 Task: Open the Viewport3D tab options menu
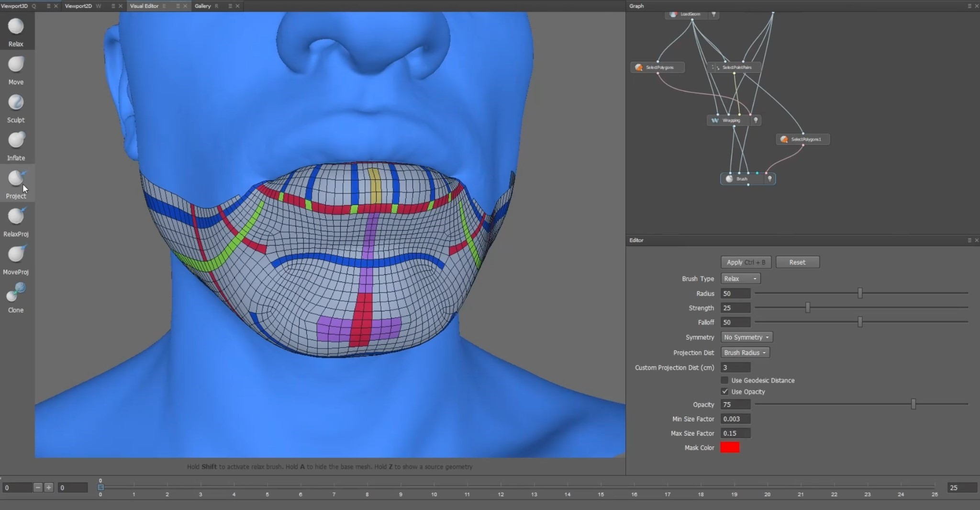[48, 6]
